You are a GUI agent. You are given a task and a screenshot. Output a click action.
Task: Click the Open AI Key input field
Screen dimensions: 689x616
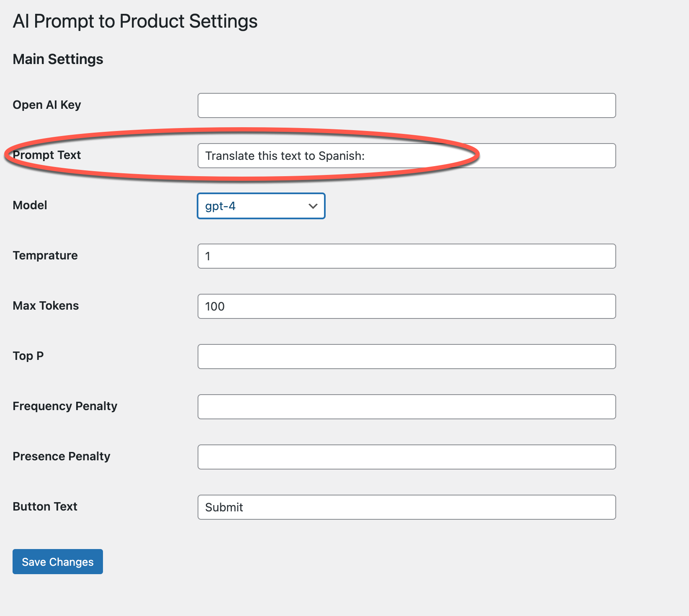406,105
